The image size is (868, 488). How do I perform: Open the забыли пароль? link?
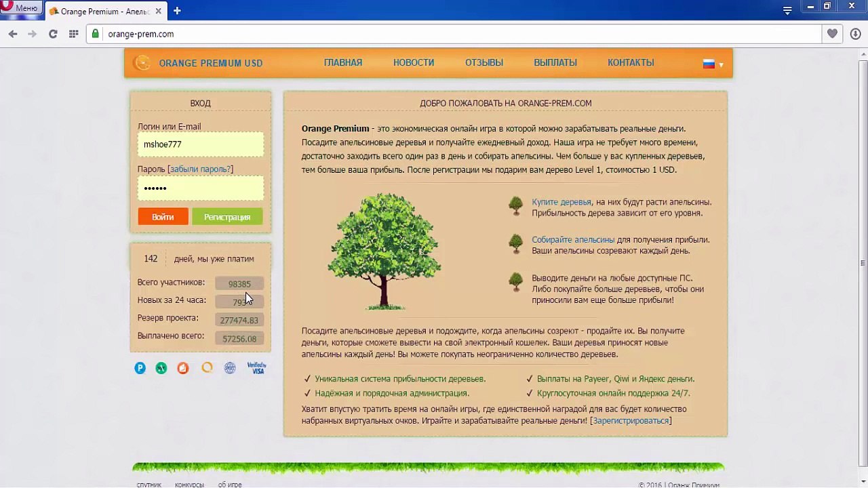200,169
